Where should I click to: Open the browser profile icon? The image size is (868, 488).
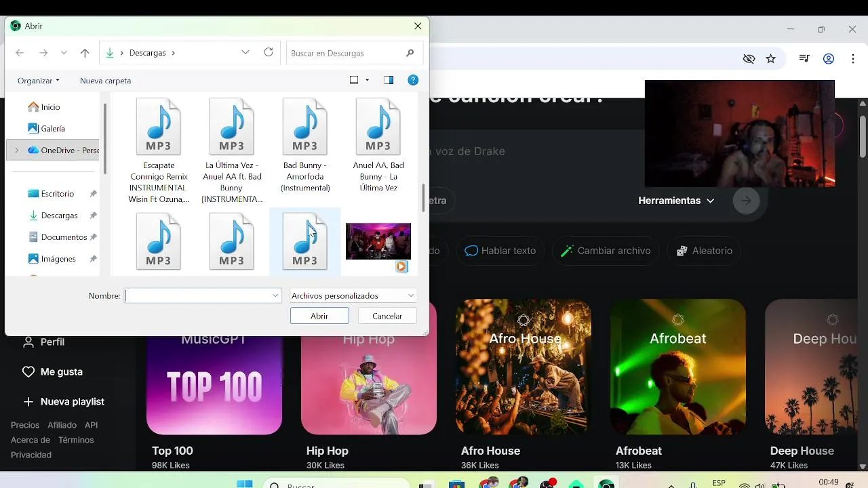(829, 59)
